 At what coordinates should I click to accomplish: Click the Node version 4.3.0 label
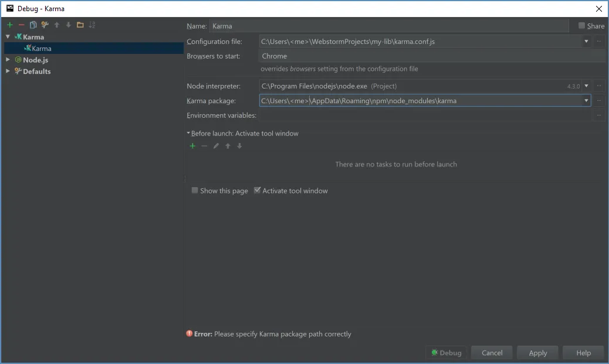573,86
